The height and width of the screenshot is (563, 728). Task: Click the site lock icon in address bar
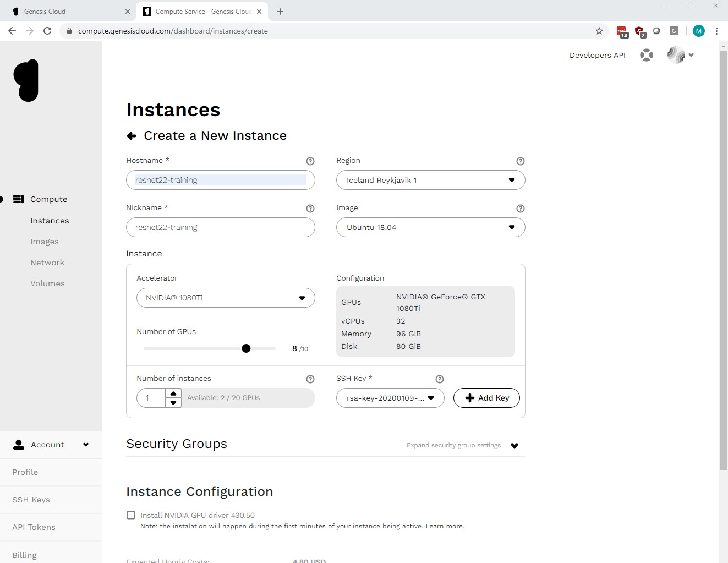(x=69, y=31)
